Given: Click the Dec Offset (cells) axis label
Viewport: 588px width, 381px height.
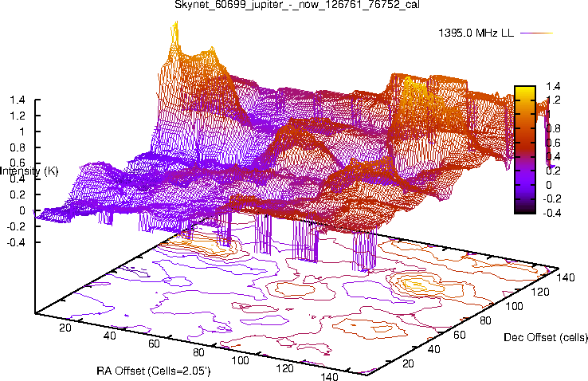Looking at the screenshot, I should tap(546, 337).
